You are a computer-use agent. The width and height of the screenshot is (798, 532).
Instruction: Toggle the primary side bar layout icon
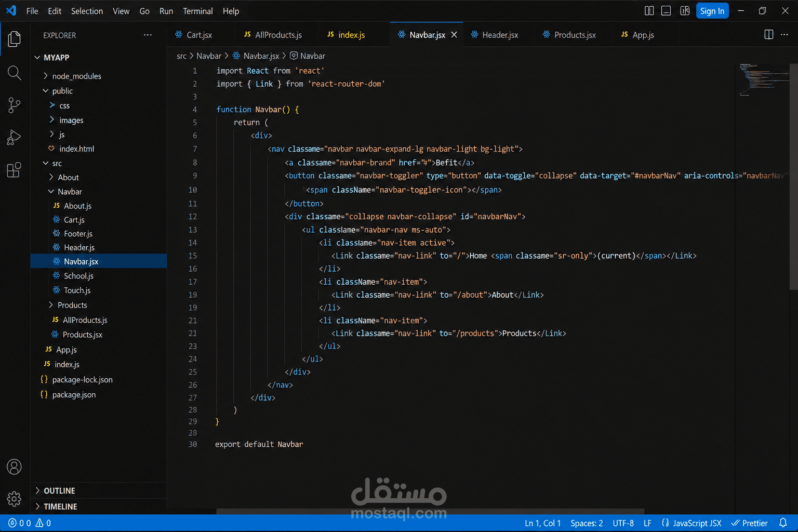click(x=649, y=11)
